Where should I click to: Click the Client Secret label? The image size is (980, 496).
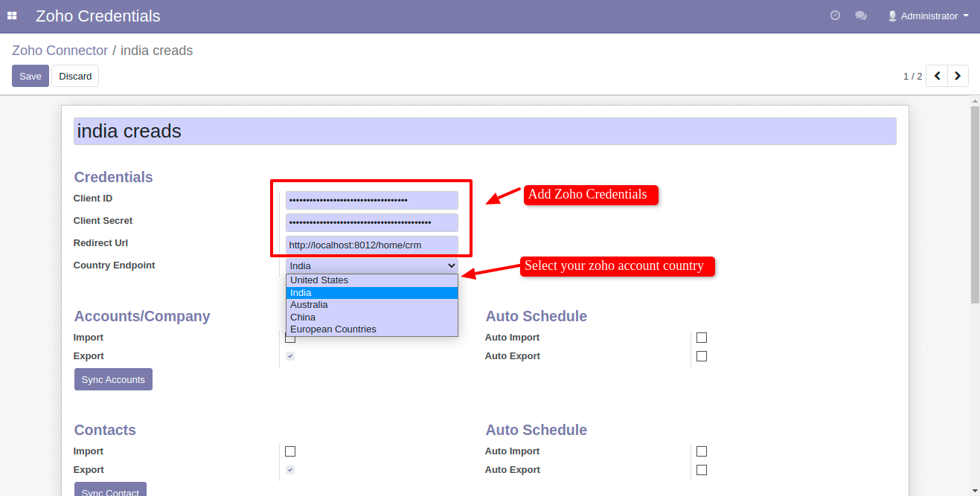103,221
